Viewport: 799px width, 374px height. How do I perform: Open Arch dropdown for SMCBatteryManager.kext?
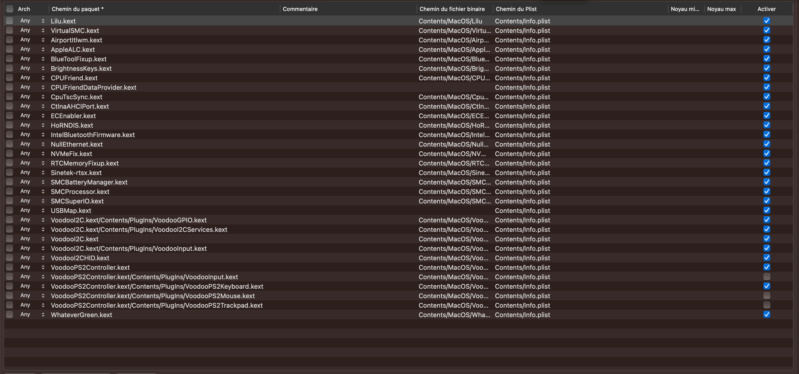coord(32,182)
